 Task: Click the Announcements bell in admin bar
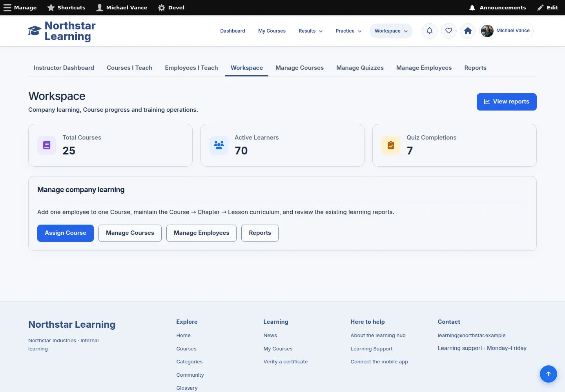tap(472, 7)
